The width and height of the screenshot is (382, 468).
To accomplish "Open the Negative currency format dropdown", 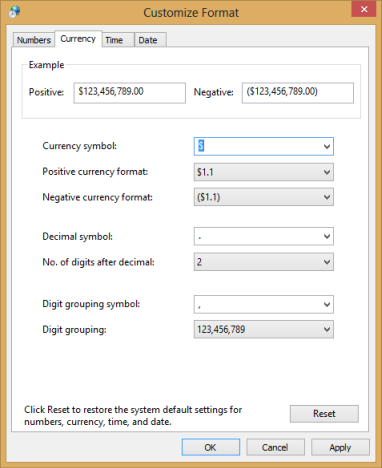I will (264, 197).
